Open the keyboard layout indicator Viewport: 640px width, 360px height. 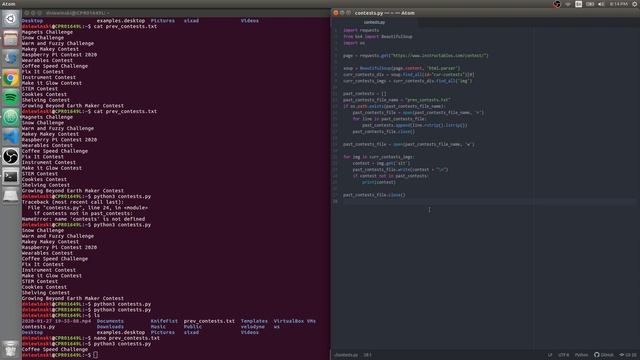tap(578, 4)
